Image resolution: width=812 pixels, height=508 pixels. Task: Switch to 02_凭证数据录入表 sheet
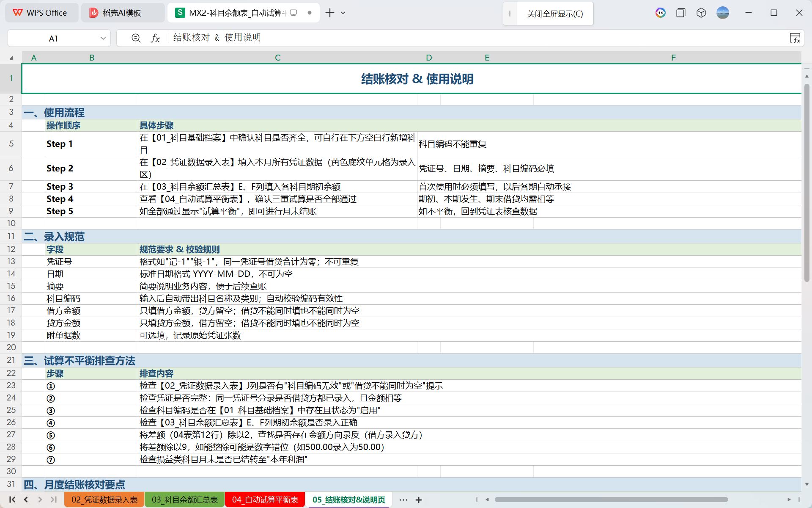[x=104, y=500]
